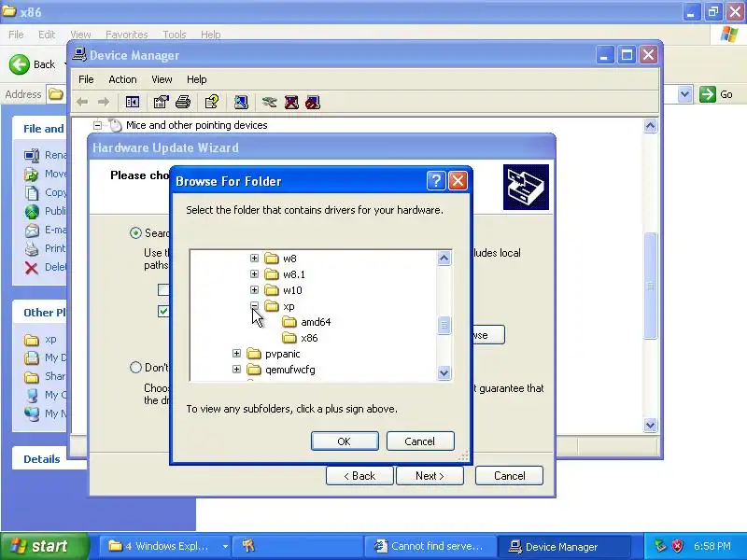
Task: Click the red X Delete icon in sidebar
Action: pyautogui.click(x=32, y=268)
